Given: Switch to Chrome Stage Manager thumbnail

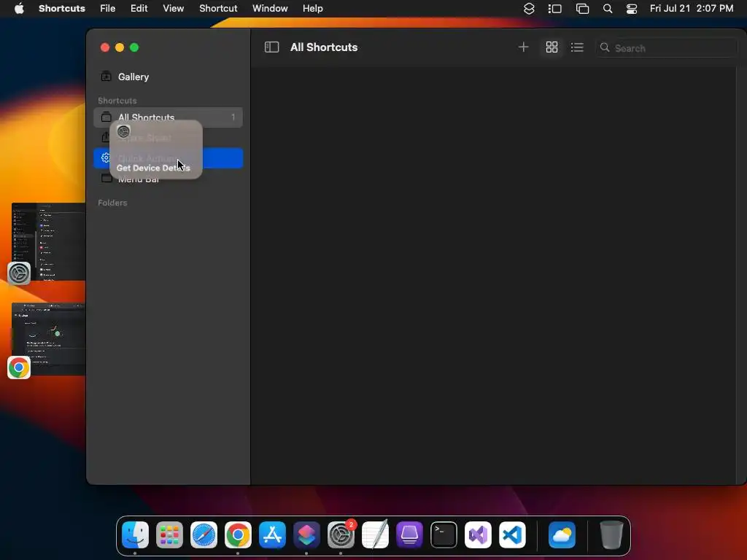Looking at the screenshot, I should click(49, 338).
